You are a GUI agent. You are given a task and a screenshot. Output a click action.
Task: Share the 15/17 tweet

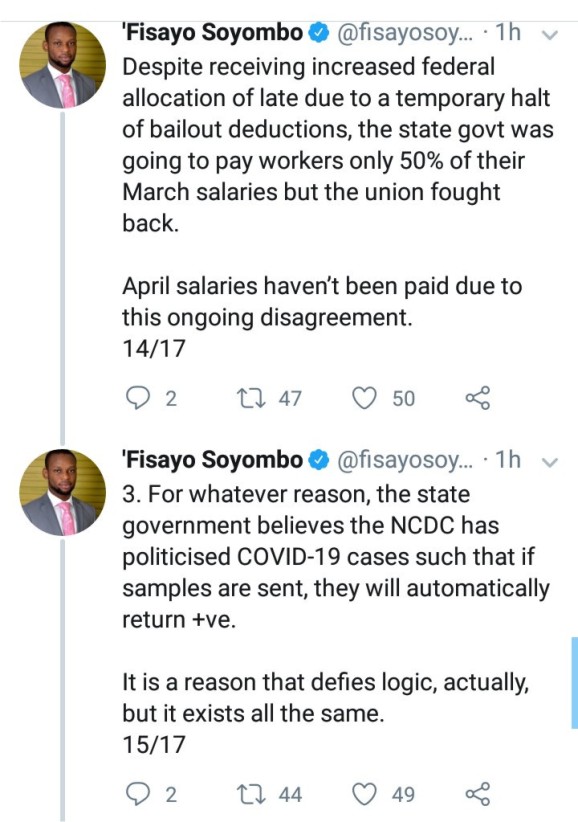478,794
